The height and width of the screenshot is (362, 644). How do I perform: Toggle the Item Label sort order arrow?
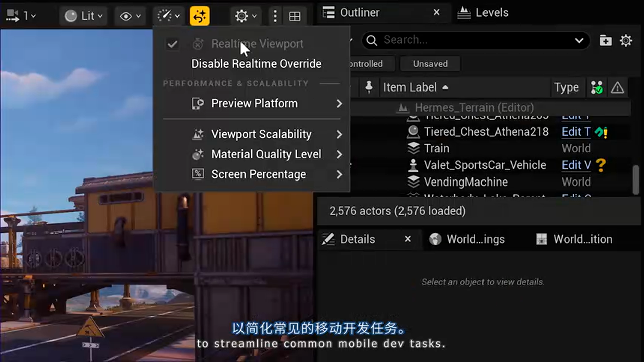coord(445,87)
